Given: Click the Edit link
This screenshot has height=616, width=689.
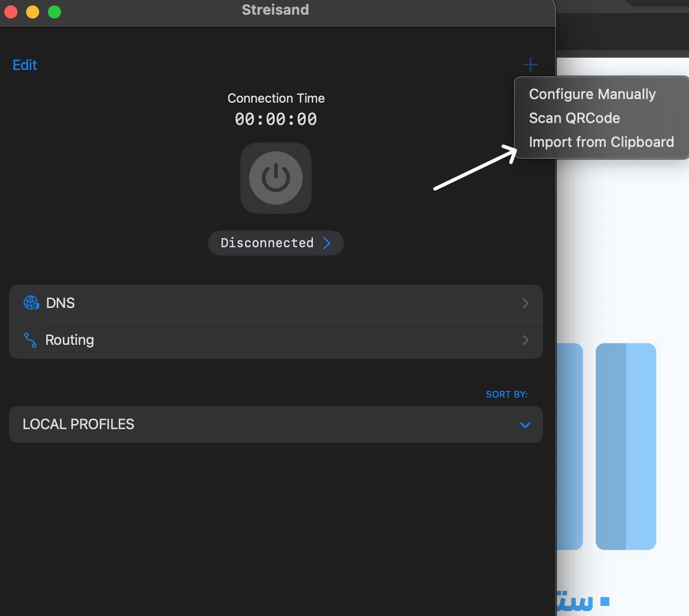Looking at the screenshot, I should click(24, 65).
